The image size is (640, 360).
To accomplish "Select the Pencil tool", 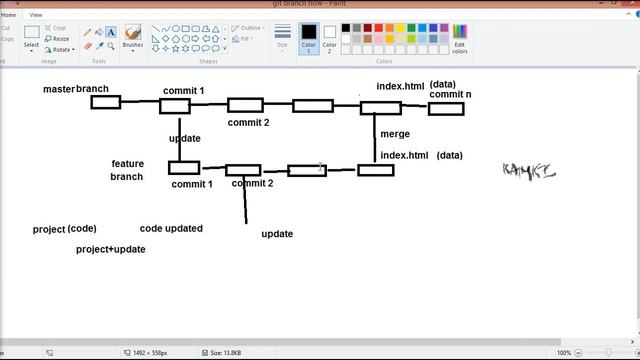I will coord(87,32).
